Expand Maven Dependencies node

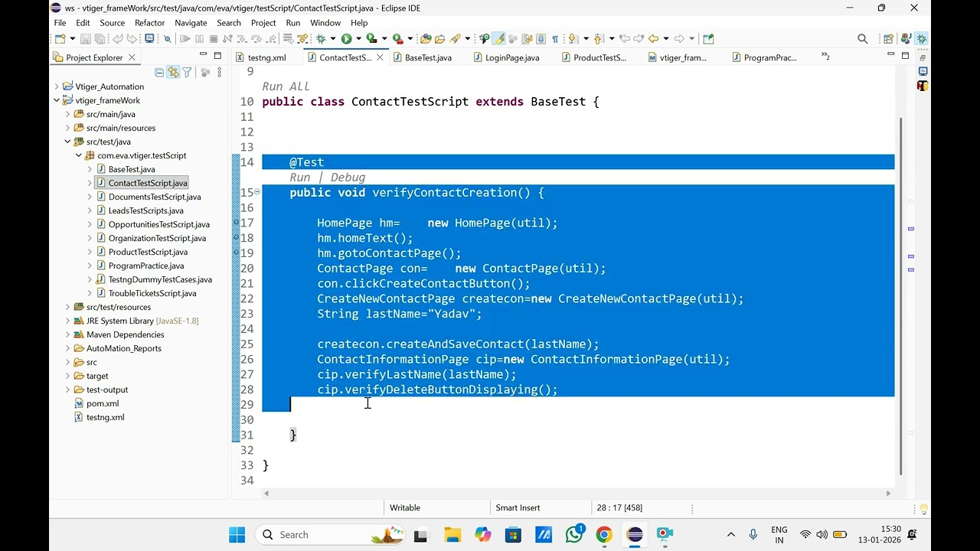(x=67, y=334)
